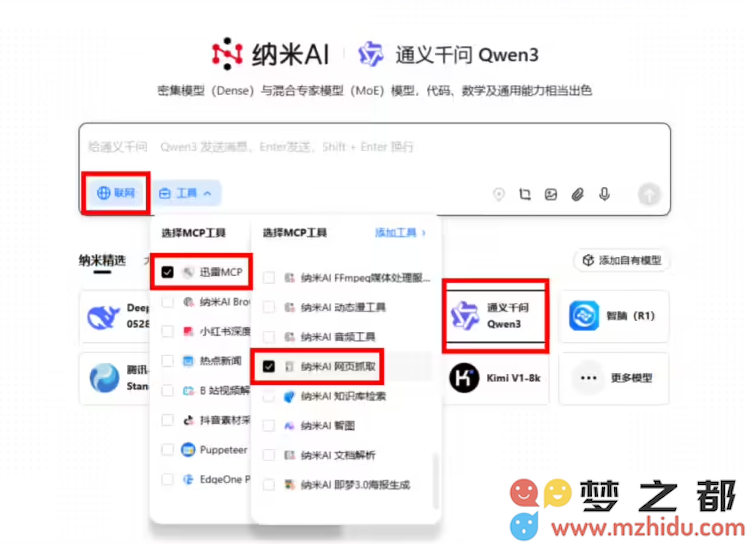Select the 智脑 (R1) model card
This screenshot has height=544, width=747.
(614, 316)
